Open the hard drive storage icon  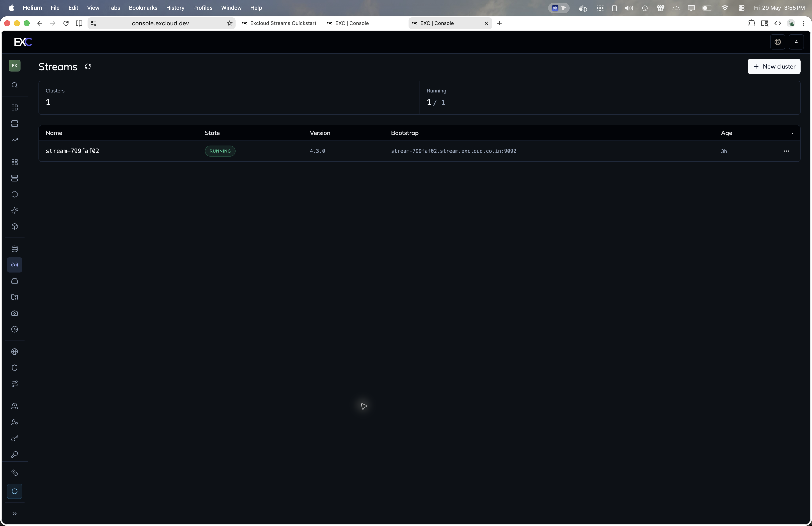[x=14, y=281]
